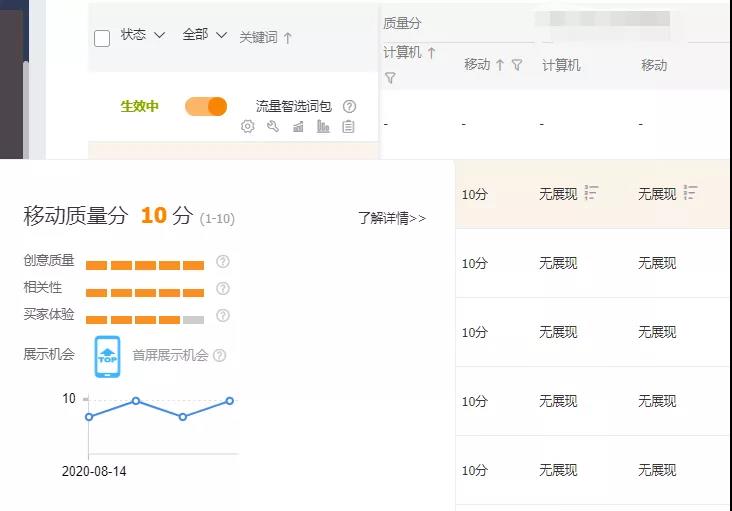732x511 pixels.
Task: Tick the select-all checkbox beside 状态
Action: (102, 38)
